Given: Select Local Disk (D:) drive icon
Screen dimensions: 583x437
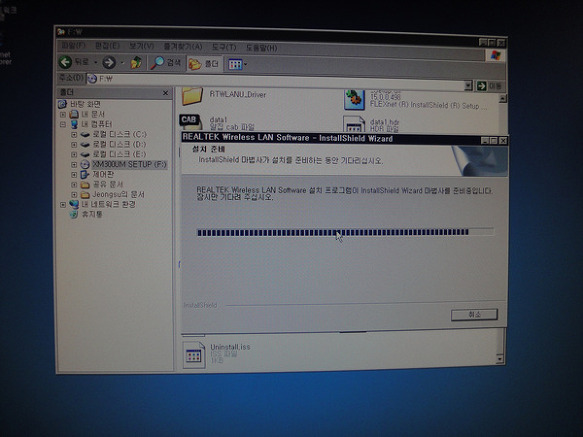Looking at the screenshot, I should tap(85, 144).
